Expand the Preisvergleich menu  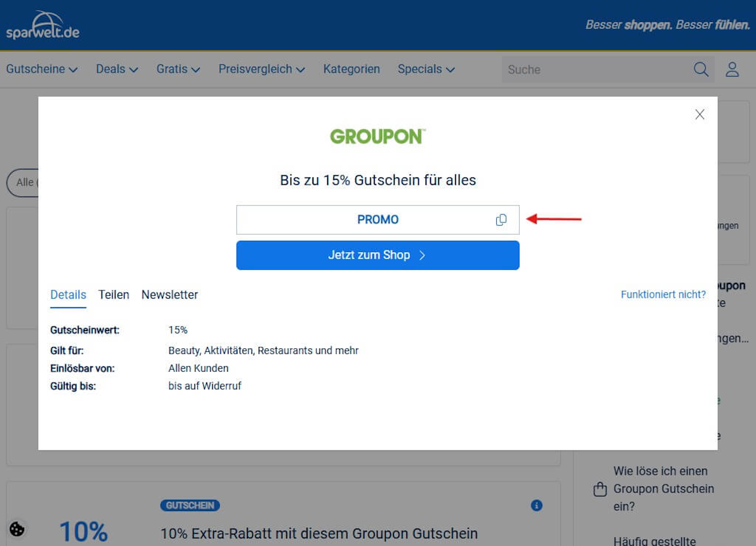pyautogui.click(x=262, y=69)
